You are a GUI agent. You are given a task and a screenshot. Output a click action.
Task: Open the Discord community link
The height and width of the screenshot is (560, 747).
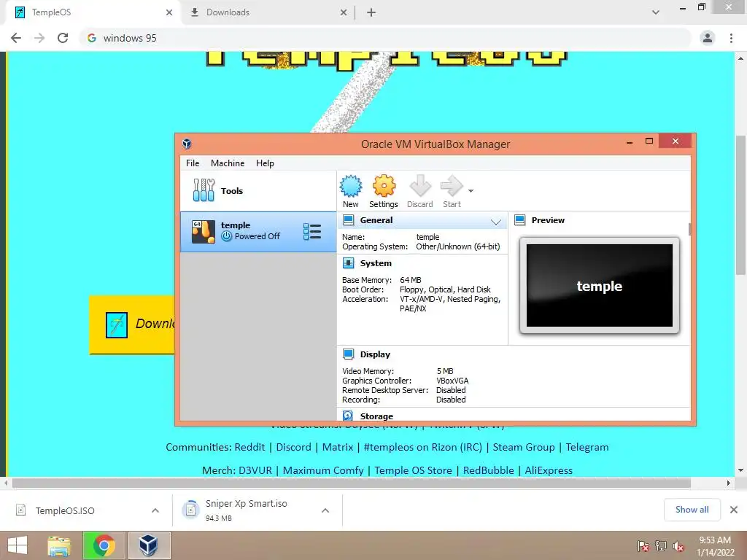pos(293,447)
